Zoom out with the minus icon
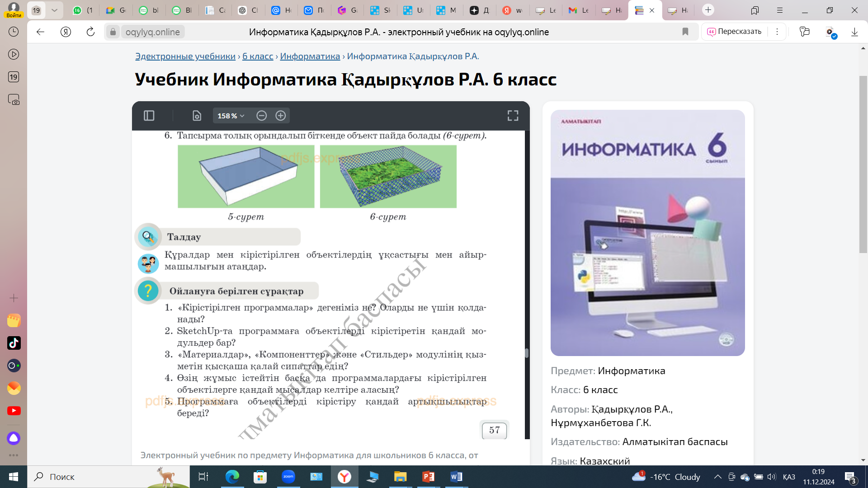 pos(261,116)
